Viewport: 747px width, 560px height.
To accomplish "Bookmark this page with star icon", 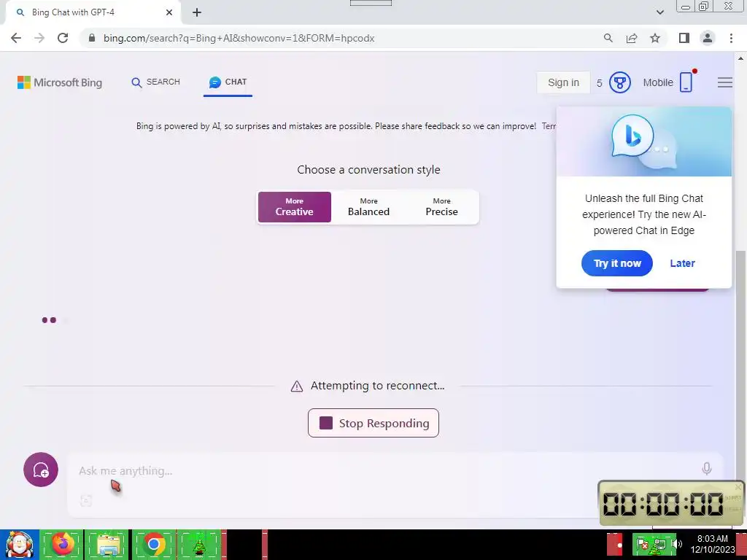I will (655, 38).
